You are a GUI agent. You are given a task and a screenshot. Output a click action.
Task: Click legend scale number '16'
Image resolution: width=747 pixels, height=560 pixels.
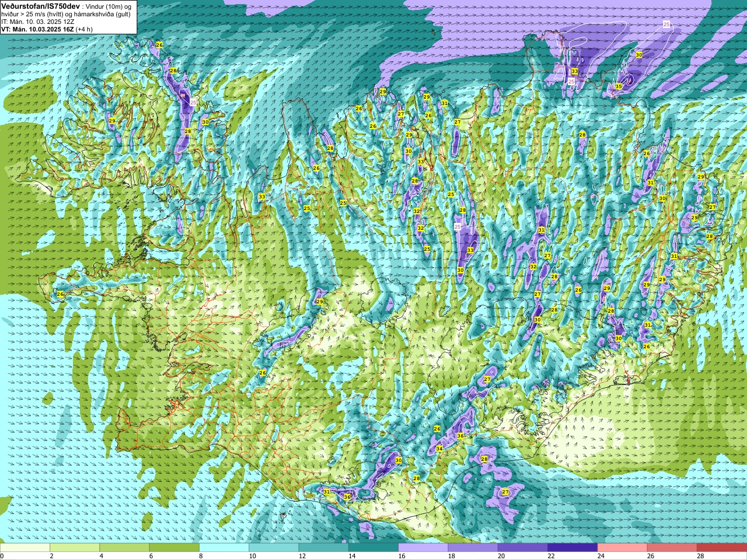coord(402,556)
